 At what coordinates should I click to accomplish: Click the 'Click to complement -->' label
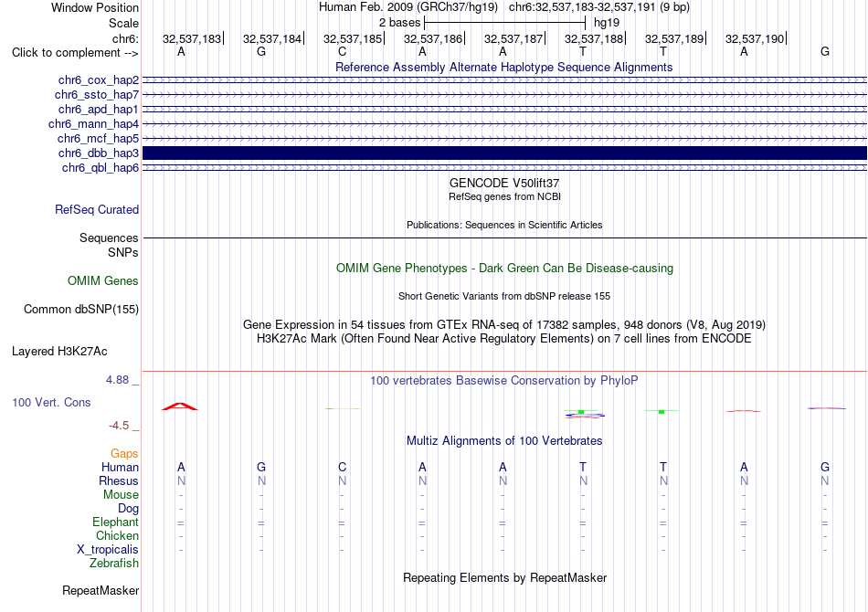75,53
